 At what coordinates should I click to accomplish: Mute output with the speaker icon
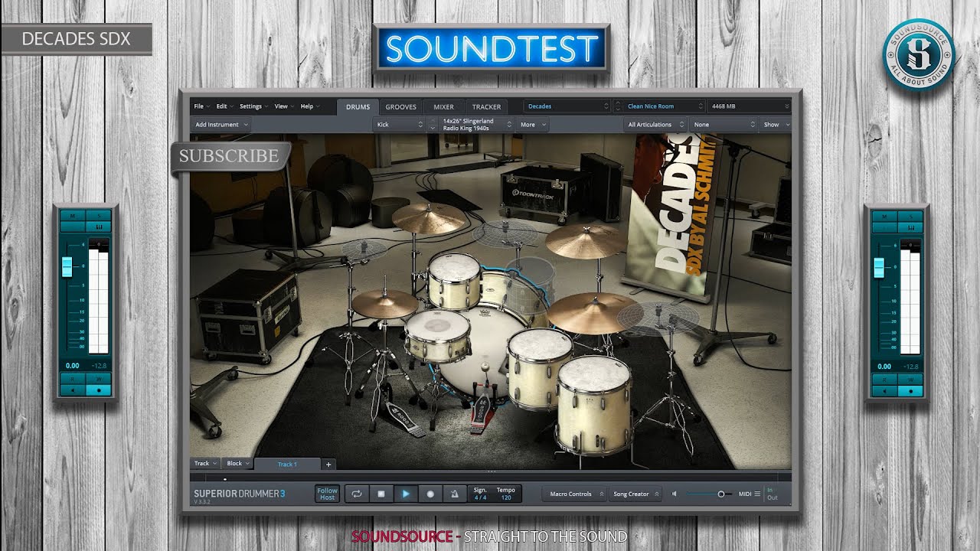(x=675, y=494)
